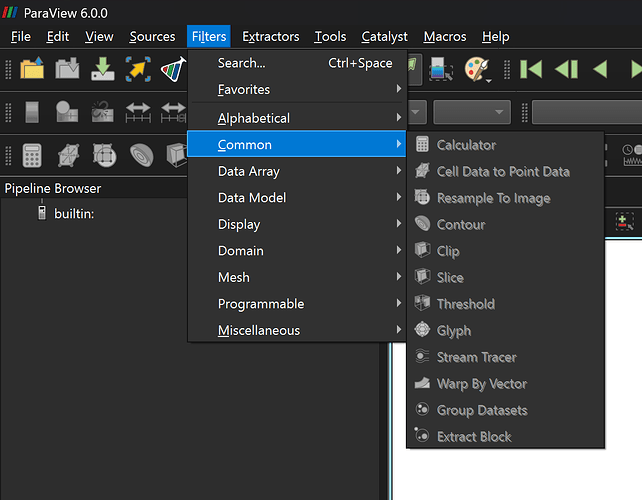Viewport: 642px width, 500px height.
Task: Expand the Data Model submenu
Action: pos(297,198)
